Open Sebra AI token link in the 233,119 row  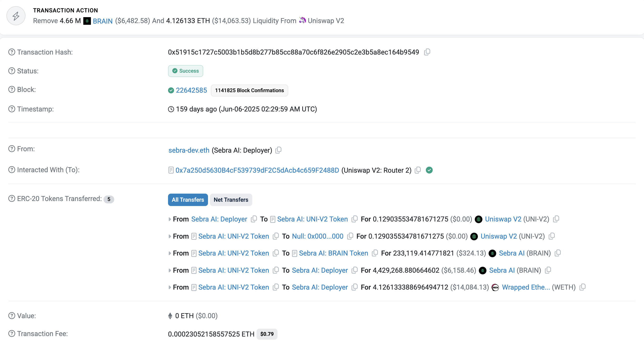(x=511, y=253)
